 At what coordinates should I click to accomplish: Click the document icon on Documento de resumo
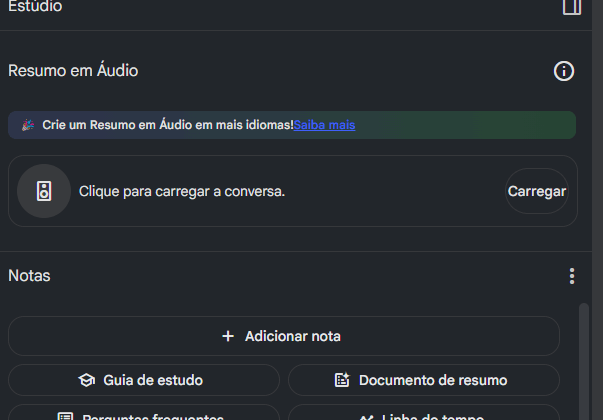(342, 380)
